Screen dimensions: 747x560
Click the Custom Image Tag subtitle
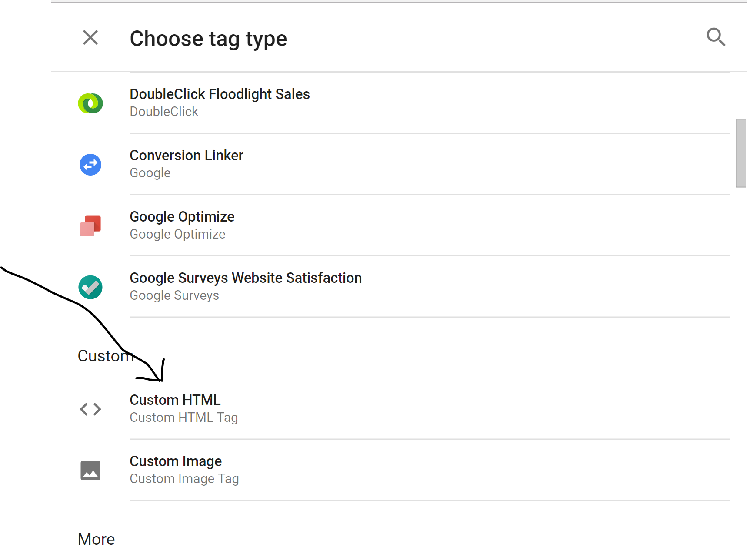click(184, 479)
